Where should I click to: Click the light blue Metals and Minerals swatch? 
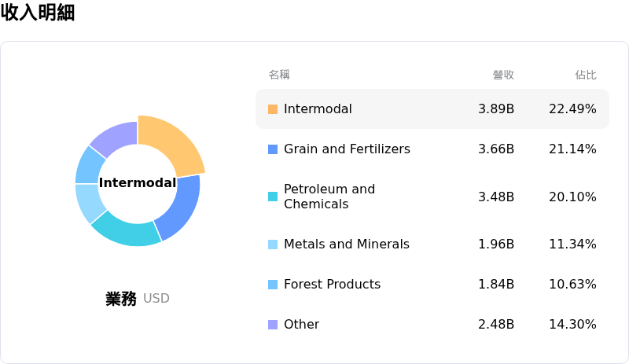[273, 245]
